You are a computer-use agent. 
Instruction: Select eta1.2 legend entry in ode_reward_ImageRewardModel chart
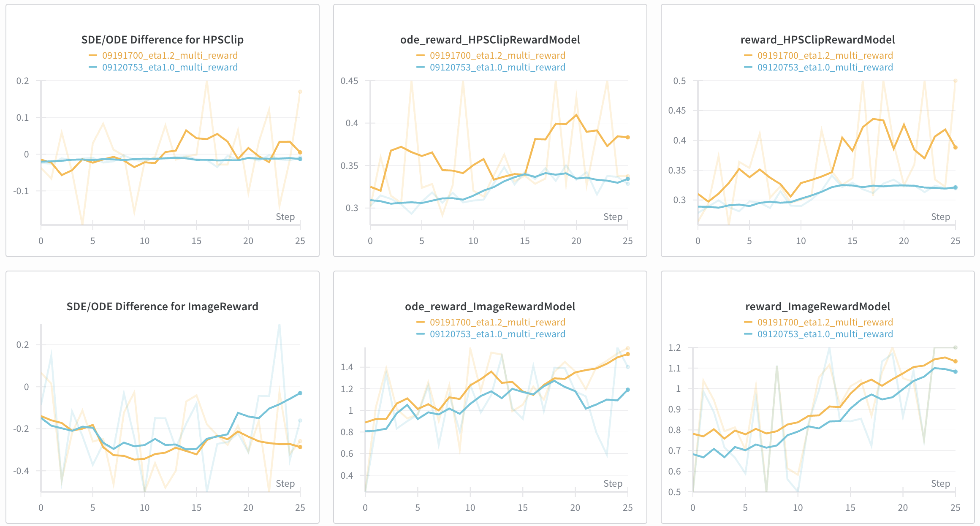pos(497,322)
